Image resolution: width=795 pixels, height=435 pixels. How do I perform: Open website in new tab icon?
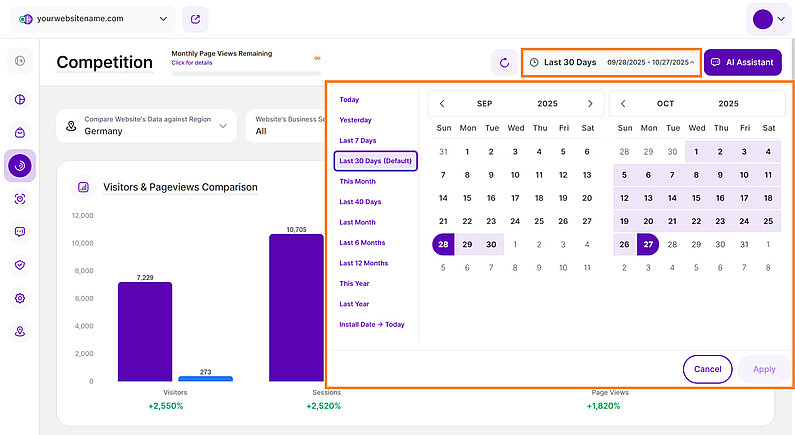pos(197,18)
